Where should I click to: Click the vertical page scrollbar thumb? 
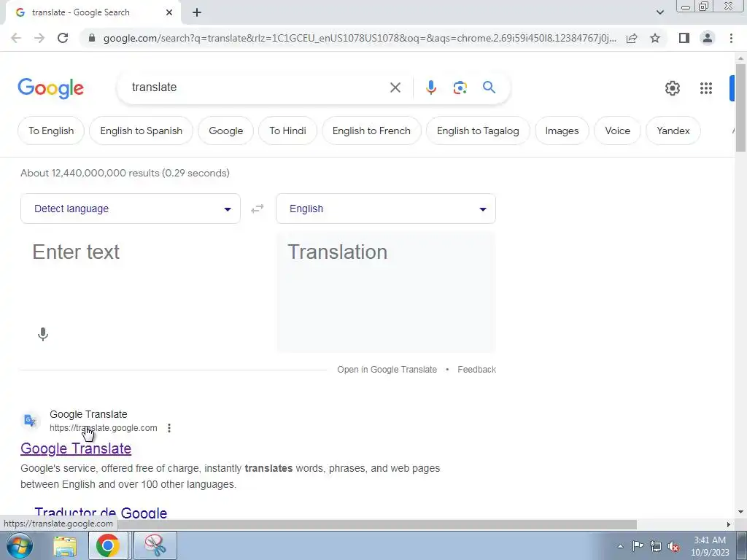pyautogui.click(x=740, y=107)
